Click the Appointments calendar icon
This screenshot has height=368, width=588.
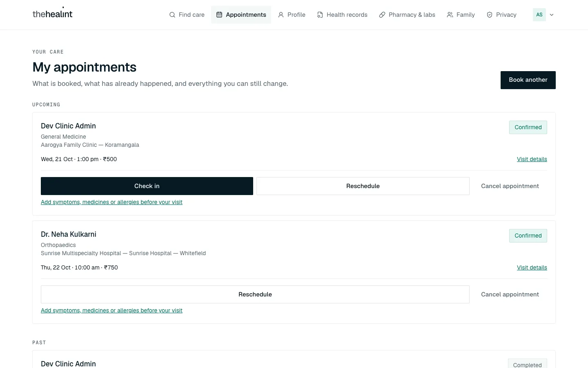pos(219,15)
